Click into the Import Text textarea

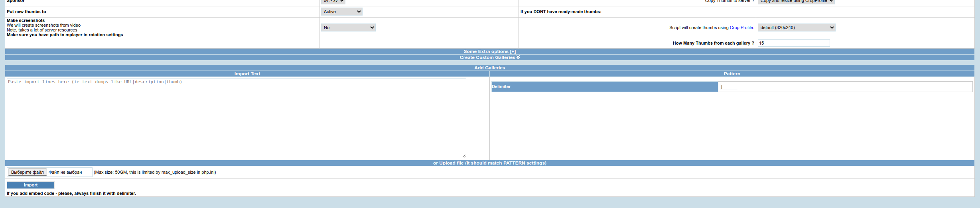[236, 118]
